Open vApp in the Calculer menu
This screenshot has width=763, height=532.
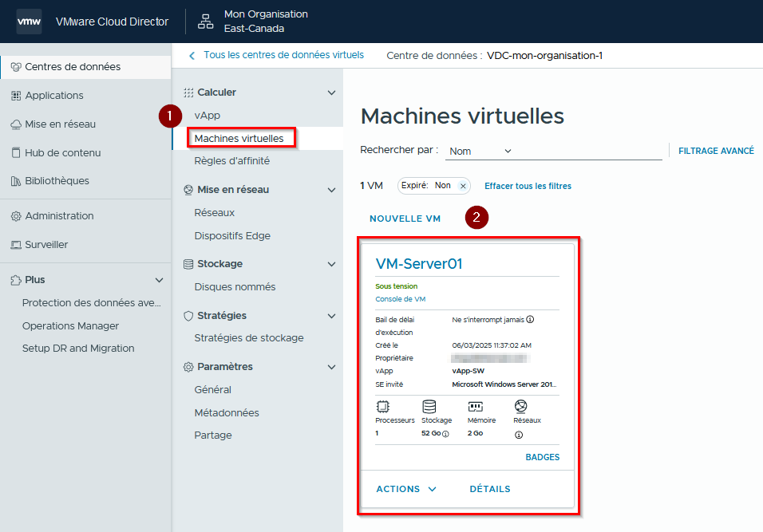point(208,116)
